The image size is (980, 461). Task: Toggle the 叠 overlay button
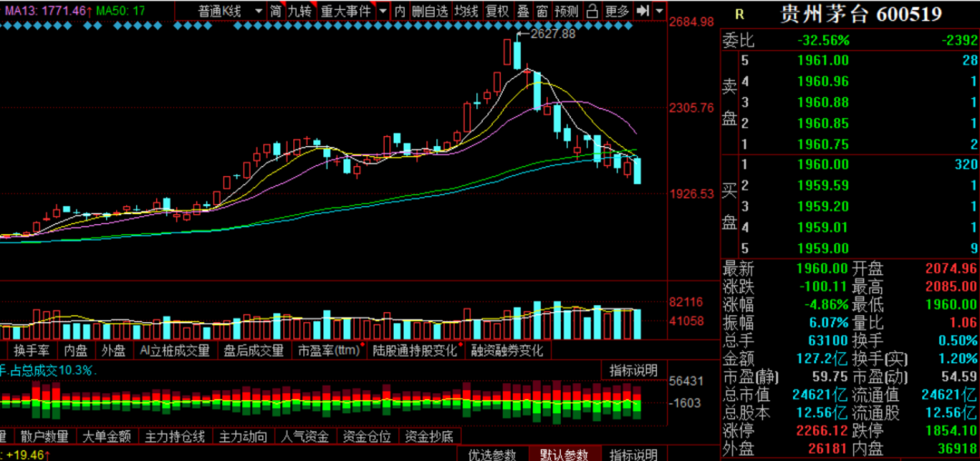524,11
